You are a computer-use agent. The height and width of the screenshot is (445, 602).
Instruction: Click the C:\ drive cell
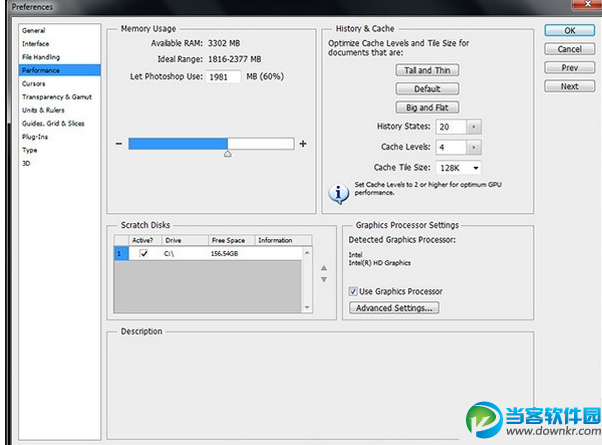tap(169, 254)
